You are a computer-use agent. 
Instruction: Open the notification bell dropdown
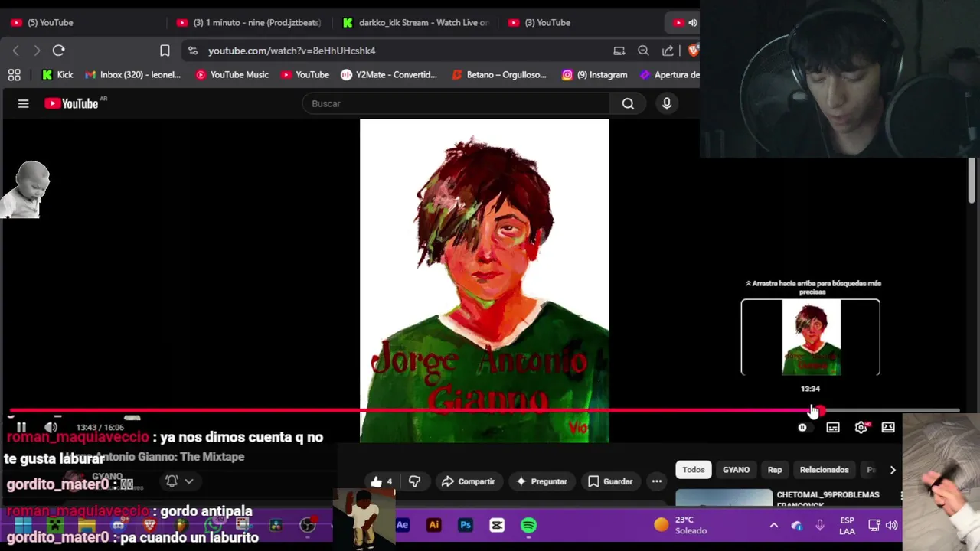point(179,481)
